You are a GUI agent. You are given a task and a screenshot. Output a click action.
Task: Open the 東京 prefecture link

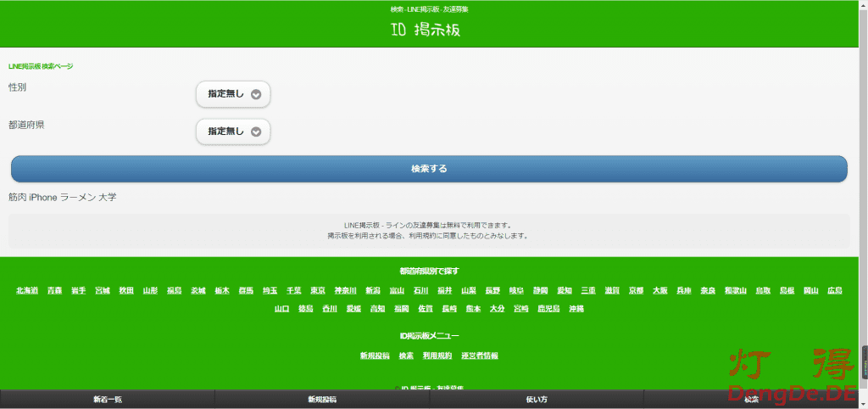[318, 290]
